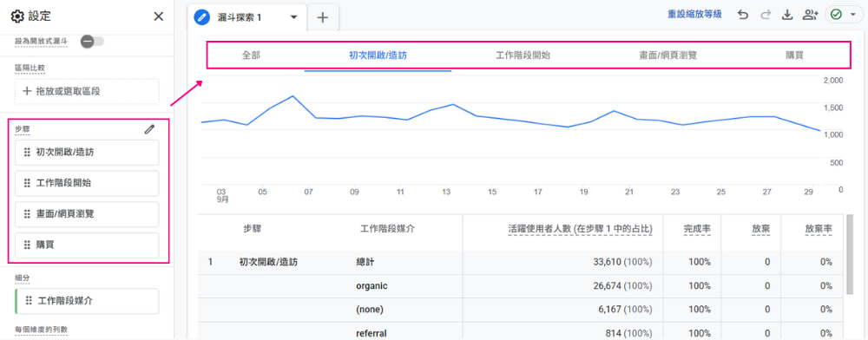
Task: Click the (none) row label
Action: click(x=369, y=311)
